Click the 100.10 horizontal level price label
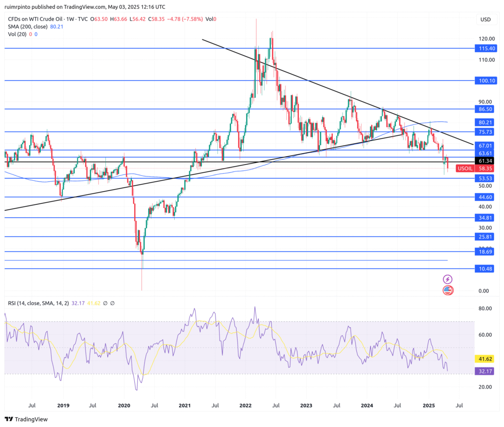 (485, 80)
